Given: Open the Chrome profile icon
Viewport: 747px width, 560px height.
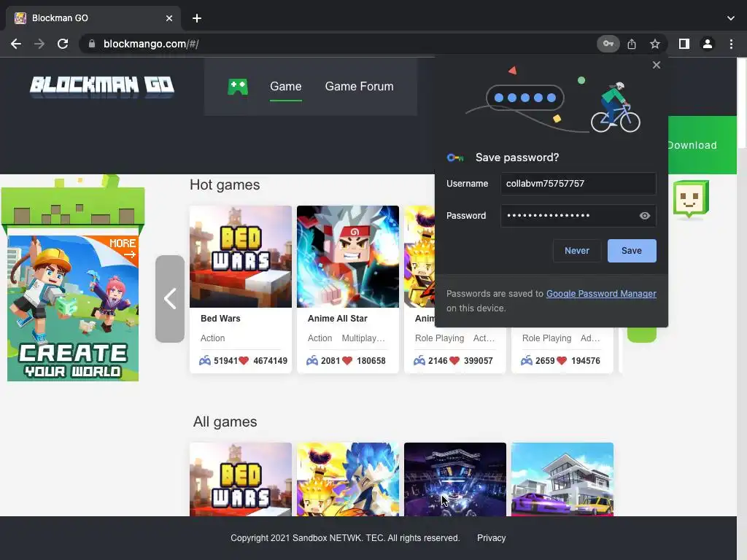Looking at the screenshot, I should 708,44.
